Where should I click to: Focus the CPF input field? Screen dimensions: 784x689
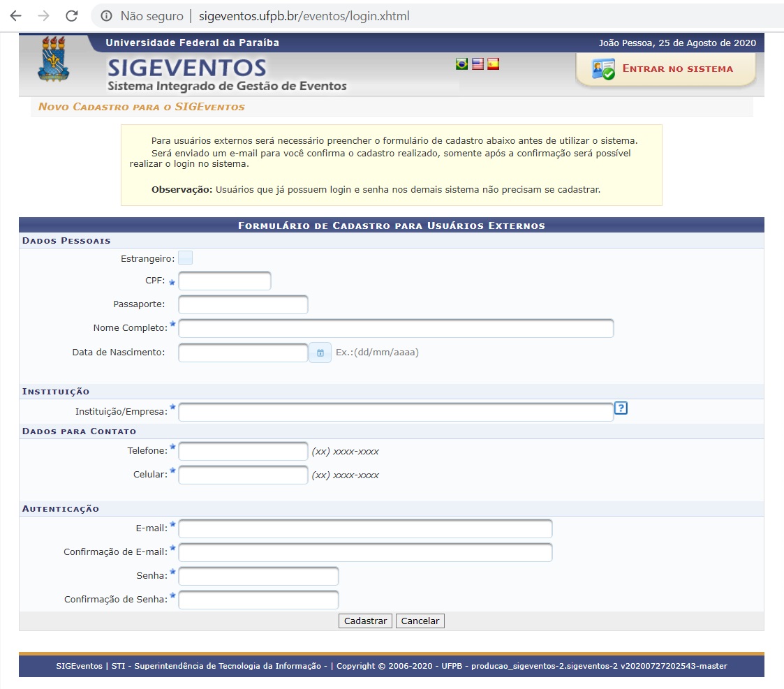(x=224, y=281)
